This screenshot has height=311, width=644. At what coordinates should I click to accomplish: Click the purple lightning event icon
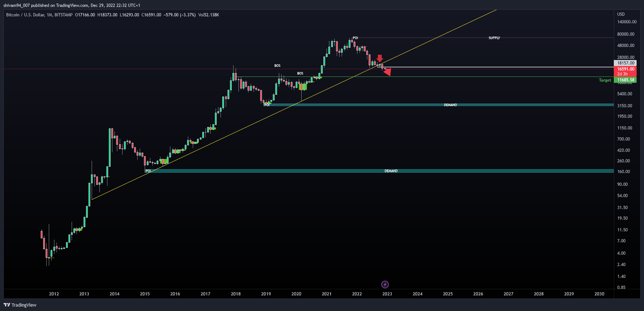385,284
